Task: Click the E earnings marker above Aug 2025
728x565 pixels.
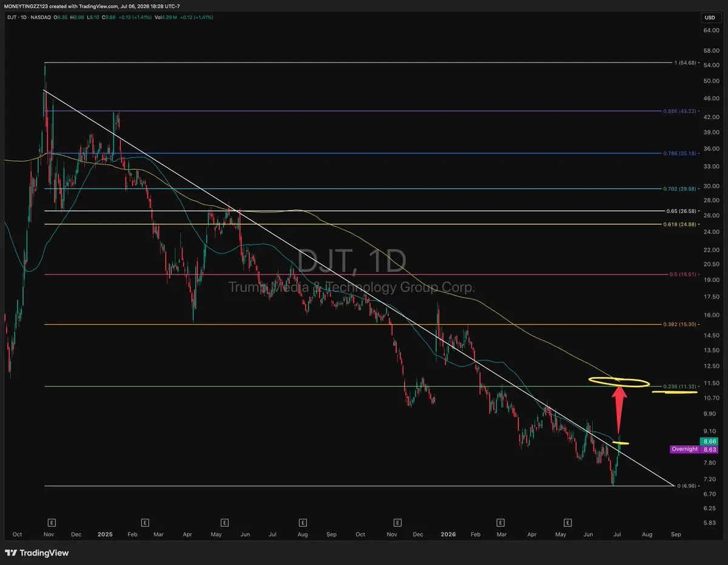Action: click(x=302, y=522)
